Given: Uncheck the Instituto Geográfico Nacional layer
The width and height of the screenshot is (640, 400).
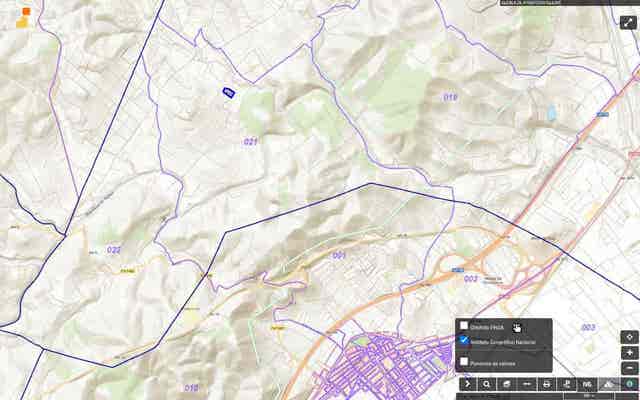Looking at the screenshot, I should coord(464,341).
